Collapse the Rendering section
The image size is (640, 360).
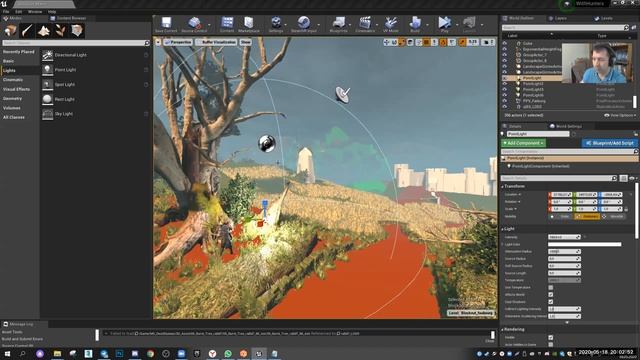pyautogui.click(x=502, y=329)
